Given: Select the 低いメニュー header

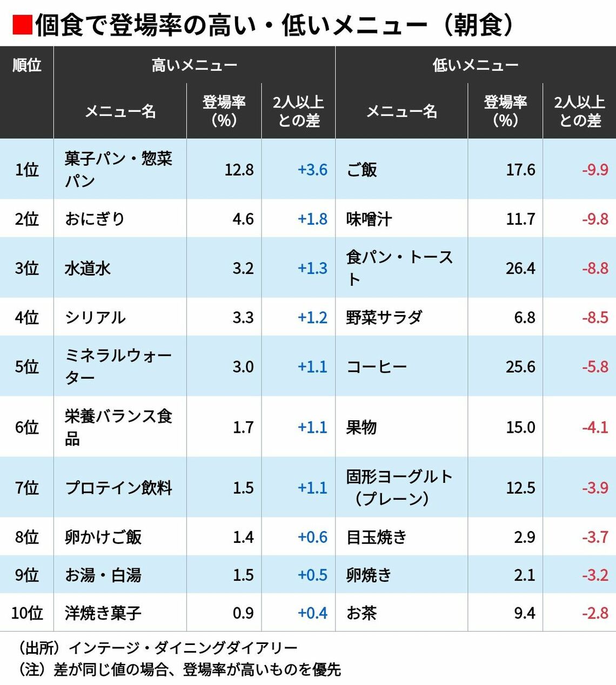Looking at the screenshot, I should click(x=475, y=65).
